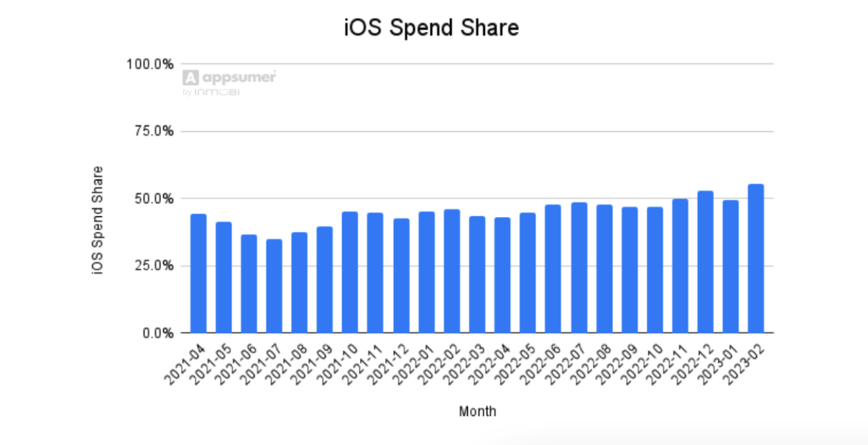Select the bar for 2021-04
This screenshot has width=868, height=445.
pos(198,274)
